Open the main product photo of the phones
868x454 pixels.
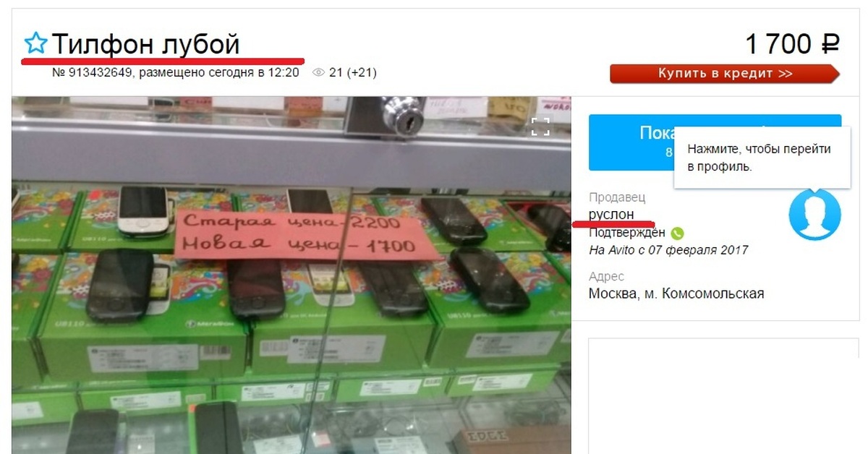(292, 275)
